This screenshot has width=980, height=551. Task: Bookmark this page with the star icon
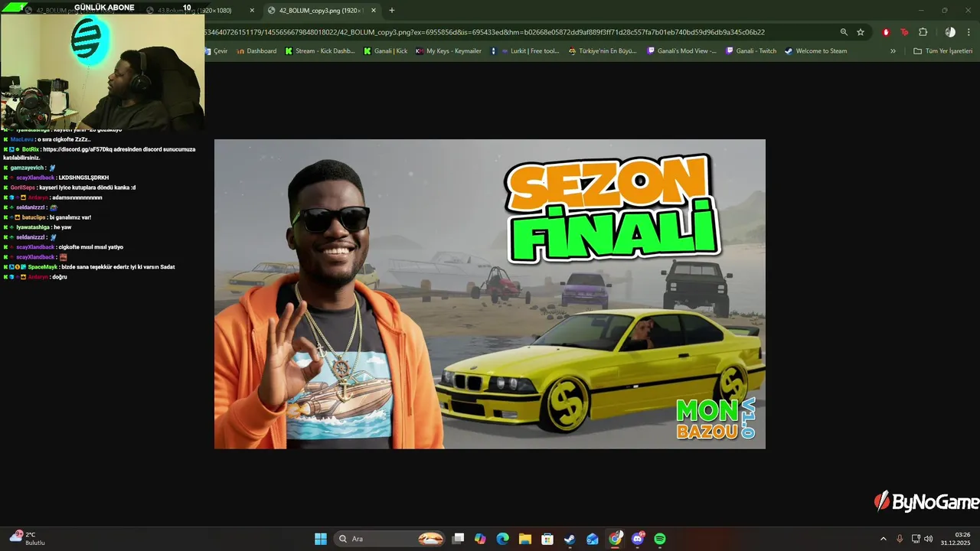point(861,32)
